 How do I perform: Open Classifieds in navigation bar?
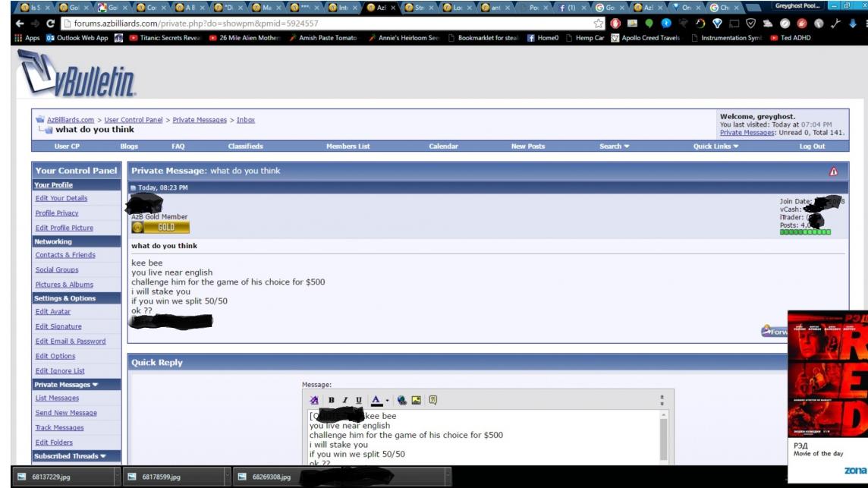click(x=245, y=146)
